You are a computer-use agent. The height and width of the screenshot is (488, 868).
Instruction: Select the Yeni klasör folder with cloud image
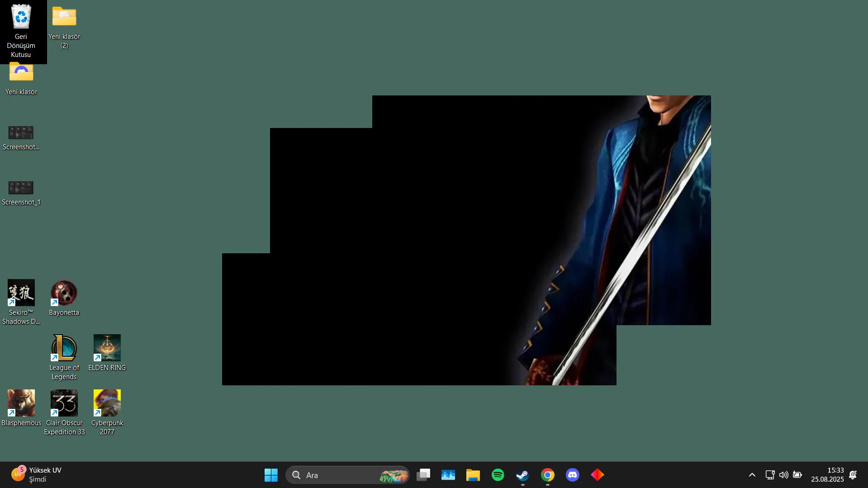pos(21,78)
